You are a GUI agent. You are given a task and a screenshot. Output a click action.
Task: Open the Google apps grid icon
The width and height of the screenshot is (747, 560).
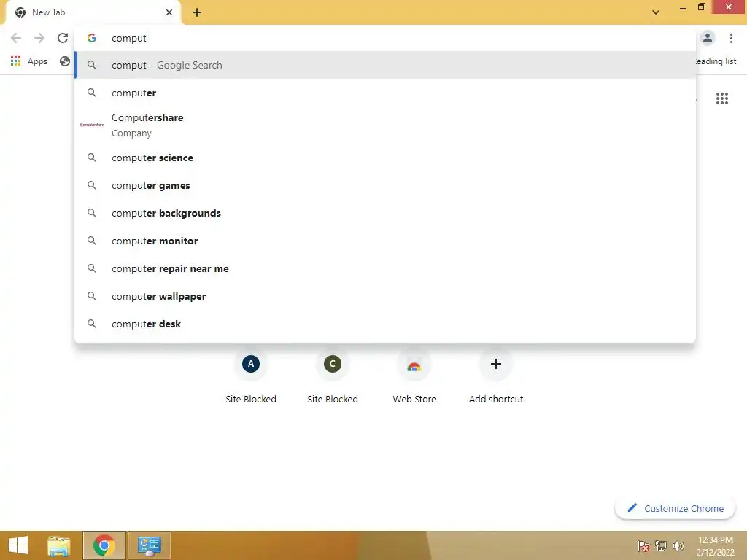[x=721, y=98]
